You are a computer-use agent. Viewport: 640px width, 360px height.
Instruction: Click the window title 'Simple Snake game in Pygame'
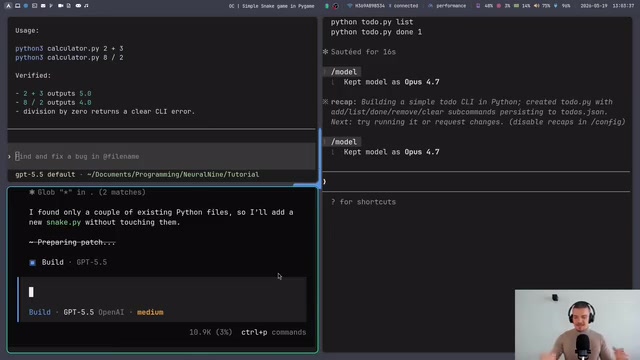(x=278, y=6)
